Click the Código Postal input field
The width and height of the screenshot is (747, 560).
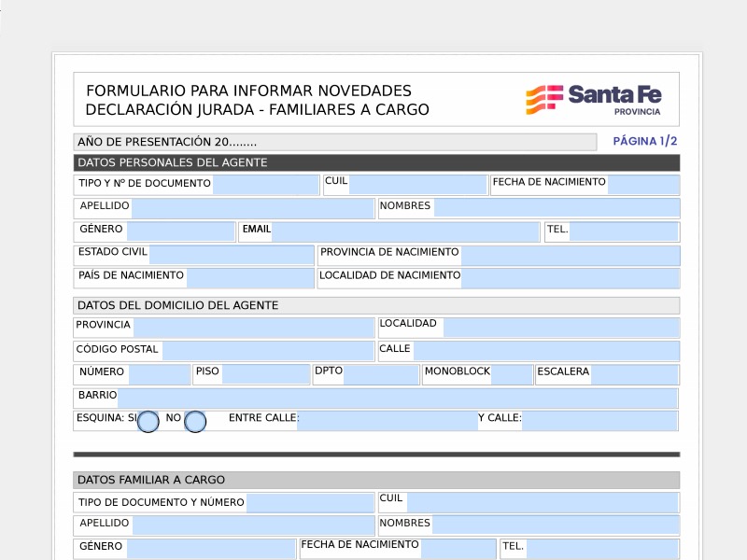pos(267,351)
